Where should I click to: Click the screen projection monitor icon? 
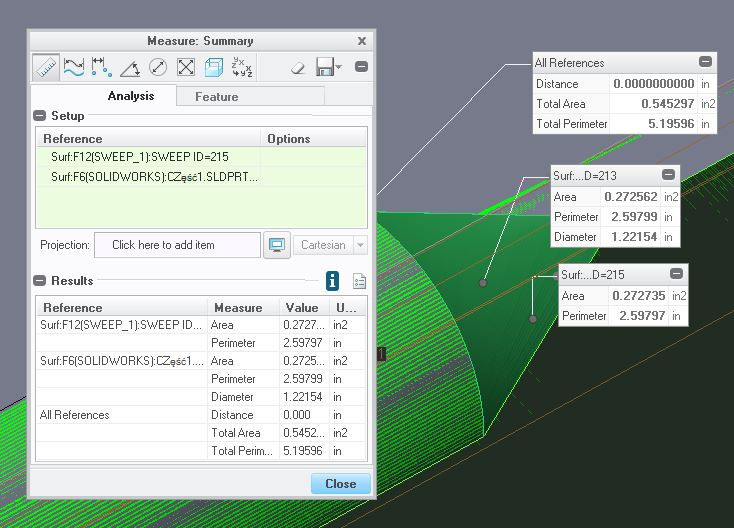[x=277, y=245]
